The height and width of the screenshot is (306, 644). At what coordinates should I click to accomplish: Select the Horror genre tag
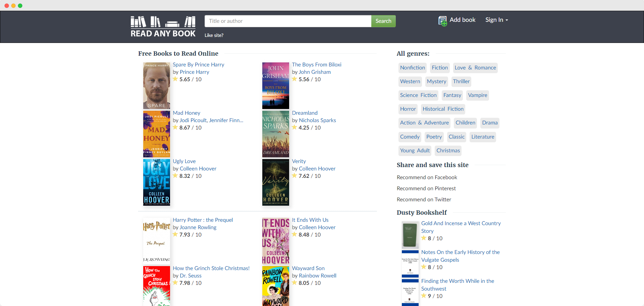click(x=408, y=109)
